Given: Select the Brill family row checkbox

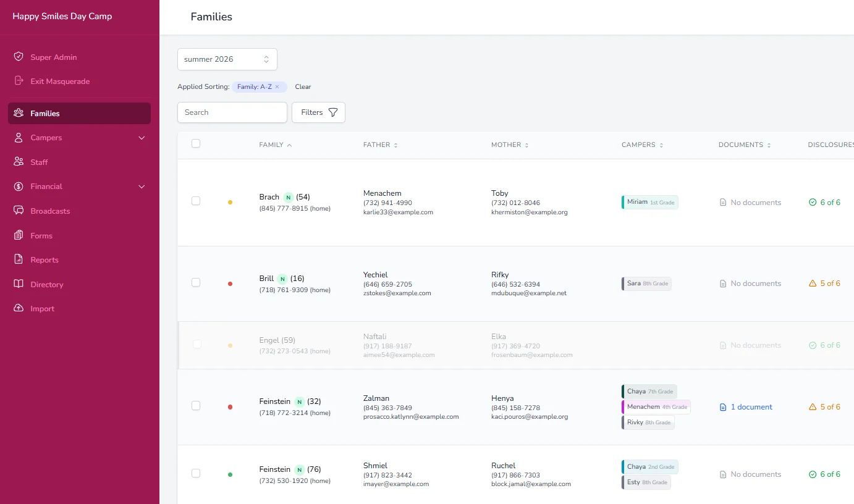Looking at the screenshot, I should tap(196, 282).
